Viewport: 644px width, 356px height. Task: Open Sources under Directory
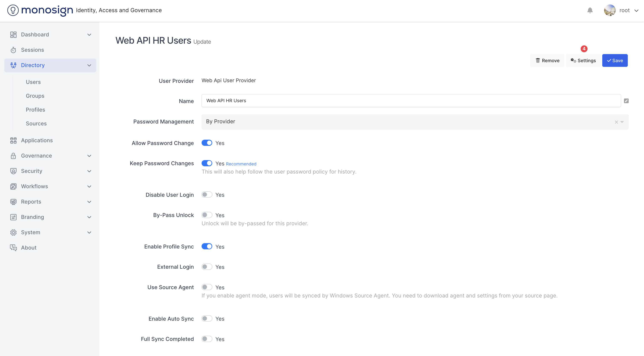36,123
